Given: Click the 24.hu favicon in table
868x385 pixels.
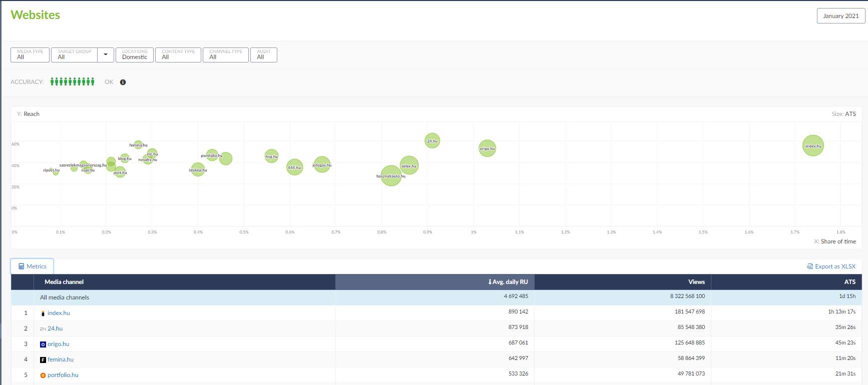Looking at the screenshot, I should click(43, 329).
